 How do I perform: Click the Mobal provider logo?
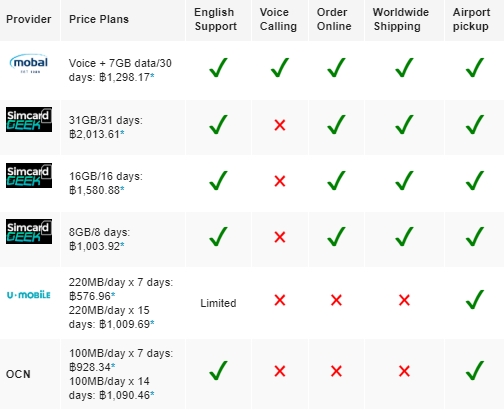29,63
